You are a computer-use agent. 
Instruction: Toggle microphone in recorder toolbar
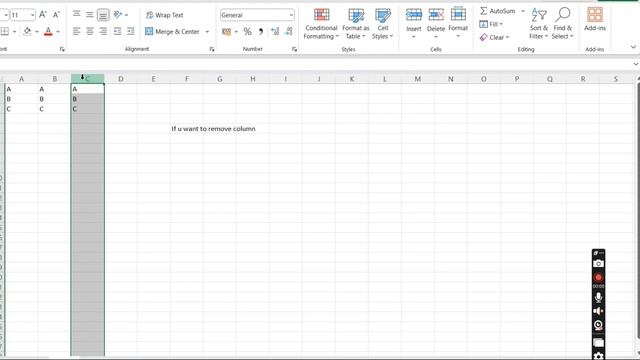598,297
